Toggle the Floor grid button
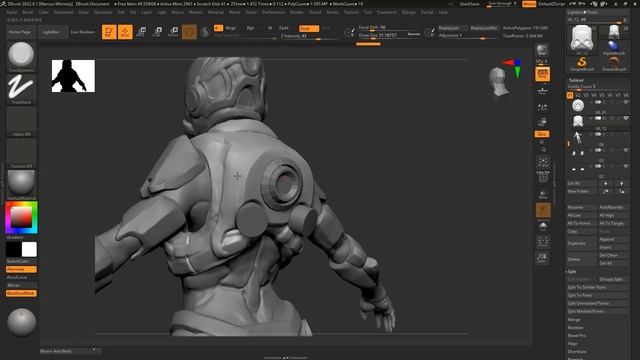The width and height of the screenshot is (640, 360). (x=542, y=91)
